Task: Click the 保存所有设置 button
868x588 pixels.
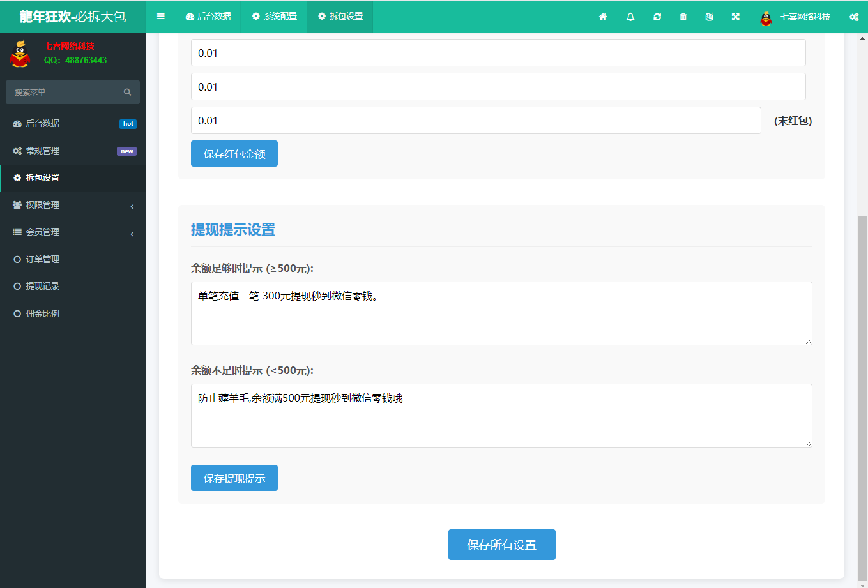Action: click(501, 545)
